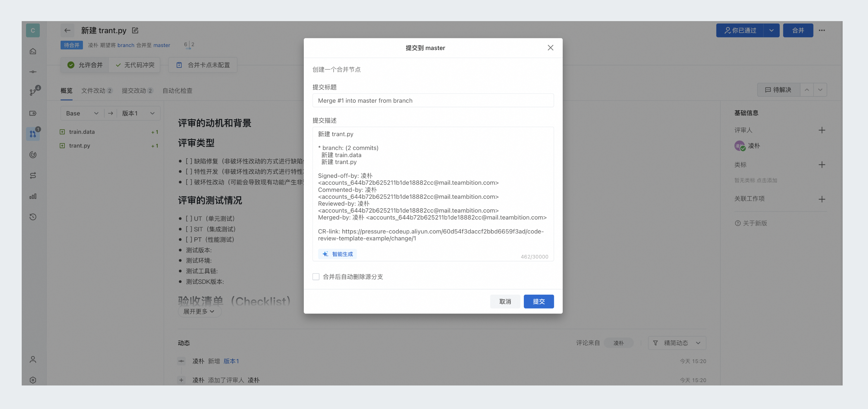Switch to the 自动化检查 tab
The height and width of the screenshot is (409, 868).
pos(177,90)
